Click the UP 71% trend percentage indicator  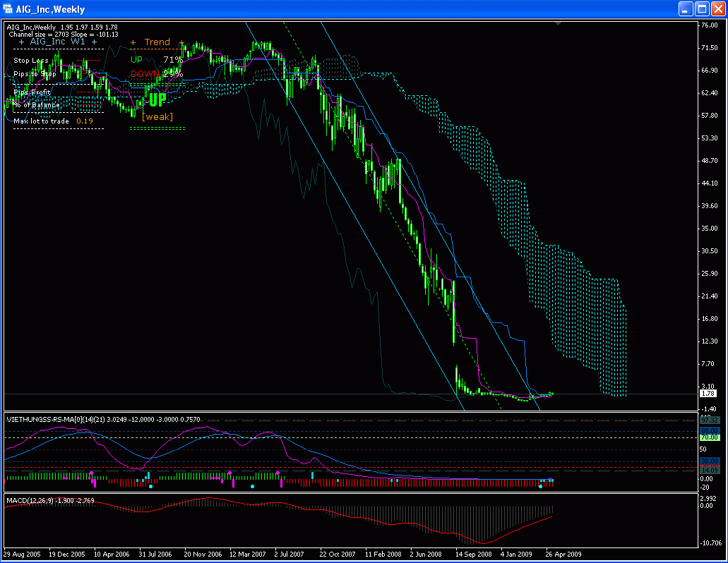pos(156,59)
